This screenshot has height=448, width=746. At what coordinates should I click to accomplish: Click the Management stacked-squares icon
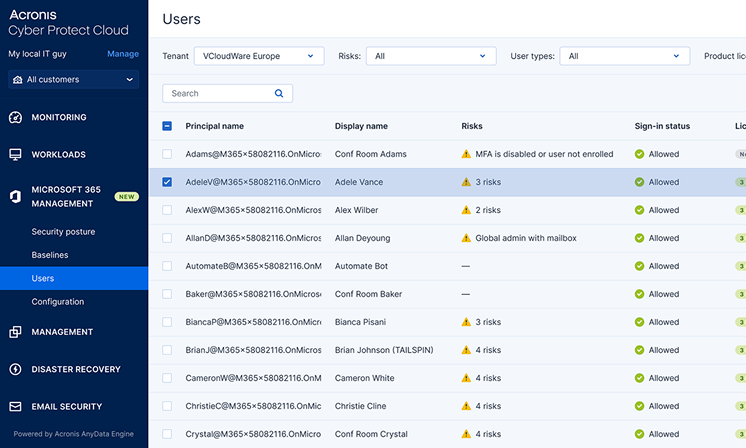click(x=15, y=332)
